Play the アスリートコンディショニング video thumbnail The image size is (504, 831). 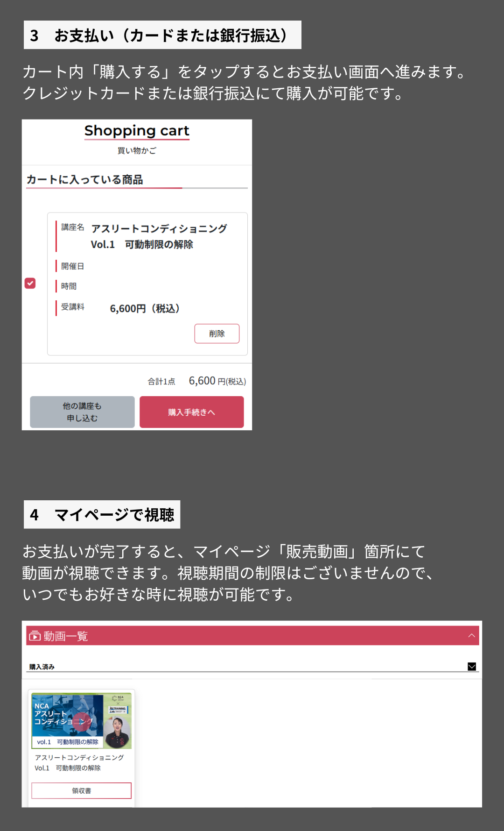point(81,721)
